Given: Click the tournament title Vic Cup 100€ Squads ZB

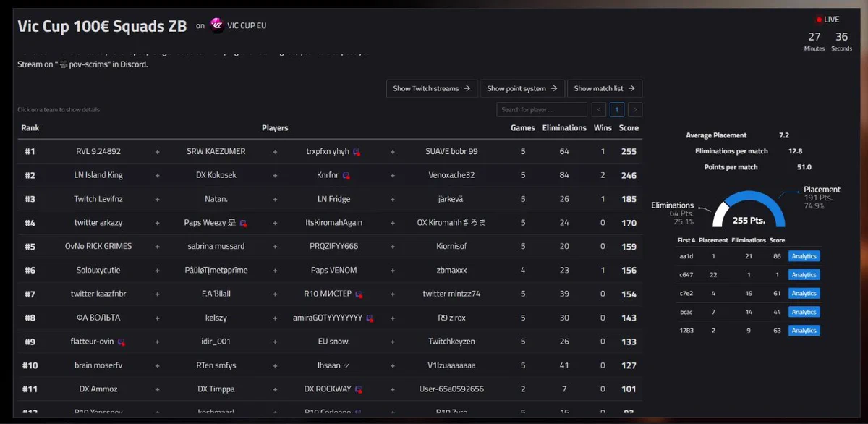Looking at the screenshot, I should click(103, 25).
